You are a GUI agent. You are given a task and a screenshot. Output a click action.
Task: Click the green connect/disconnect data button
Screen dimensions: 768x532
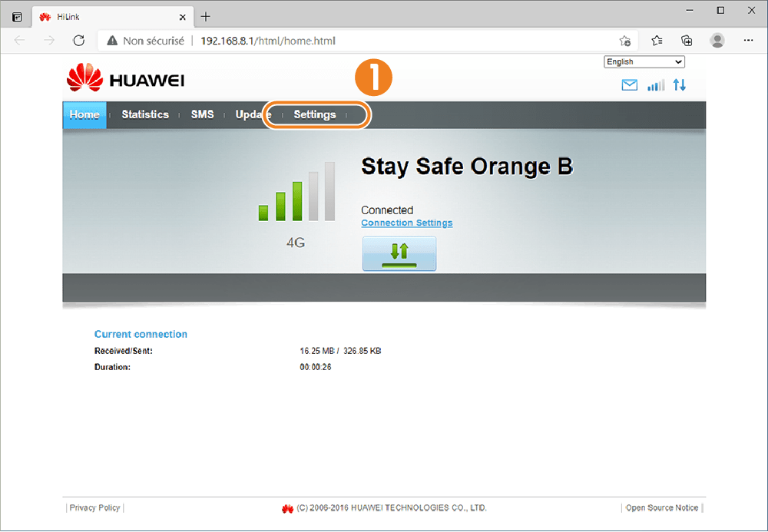[399, 253]
